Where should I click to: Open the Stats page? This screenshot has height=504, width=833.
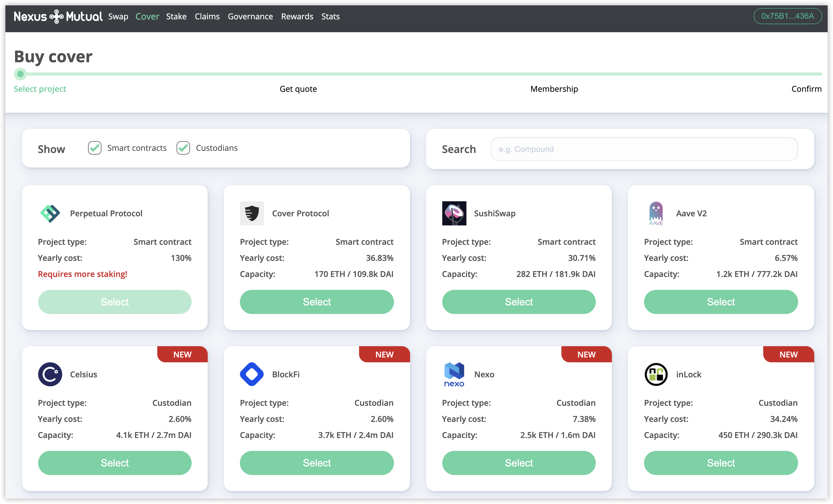coord(330,16)
